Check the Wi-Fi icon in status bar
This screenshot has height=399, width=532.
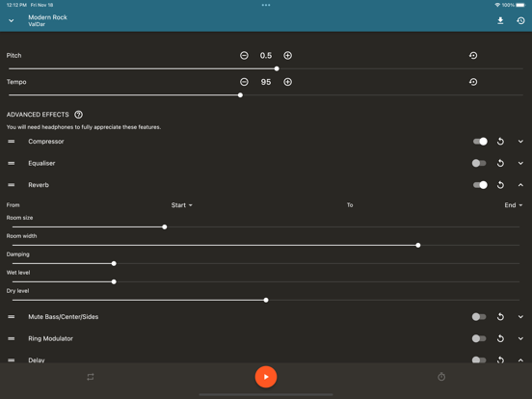tap(497, 5)
